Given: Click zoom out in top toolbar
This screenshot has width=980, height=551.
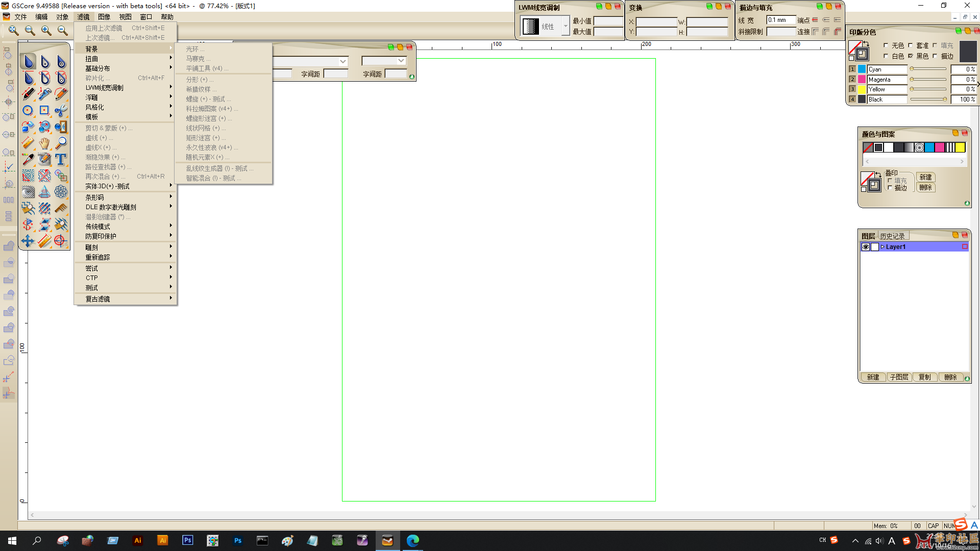Looking at the screenshot, I should point(62,31).
